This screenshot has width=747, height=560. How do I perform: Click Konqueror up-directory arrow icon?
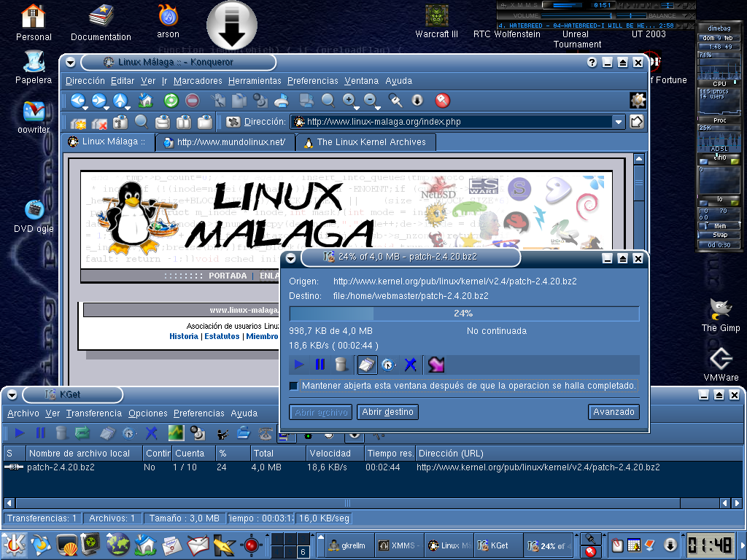pyautogui.click(x=120, y=101)
